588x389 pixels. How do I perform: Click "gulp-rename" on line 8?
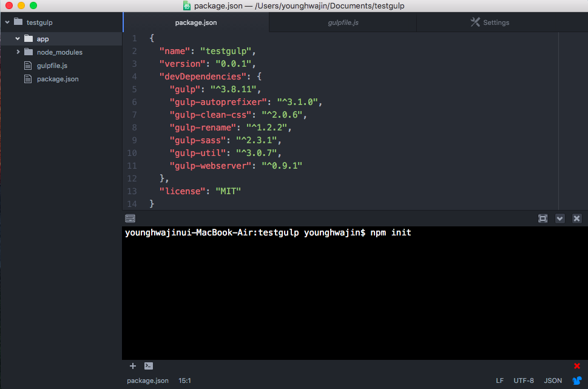pos(203,127)
